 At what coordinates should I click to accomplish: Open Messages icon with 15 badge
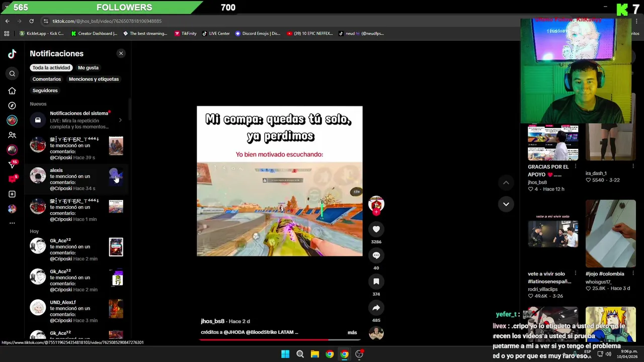12,164
